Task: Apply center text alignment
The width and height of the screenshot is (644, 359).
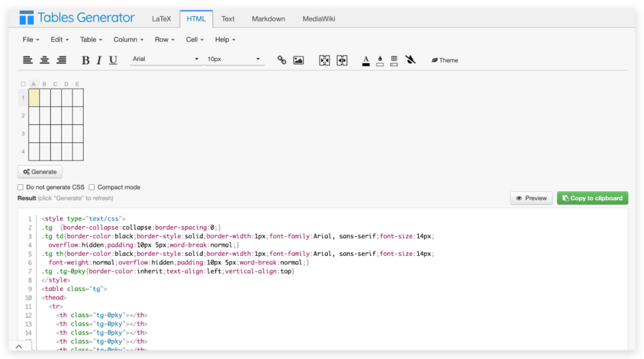Action: click(x=44, y=60)
